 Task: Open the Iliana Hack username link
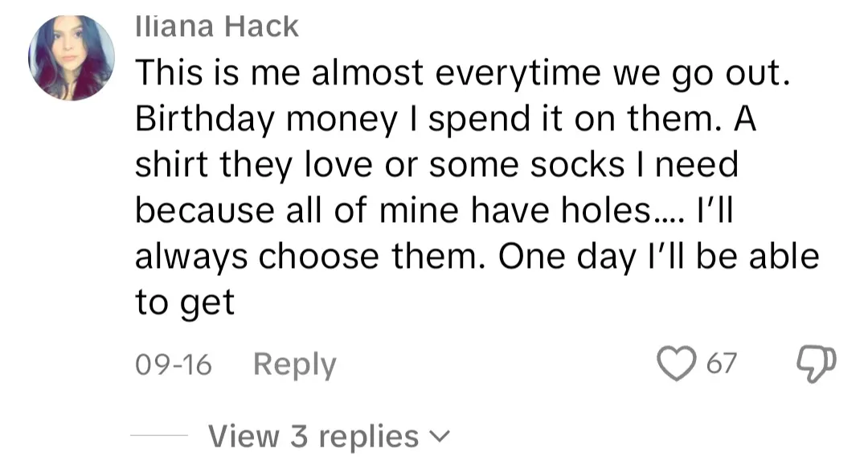pyautogui.click(x=217, y=27)
